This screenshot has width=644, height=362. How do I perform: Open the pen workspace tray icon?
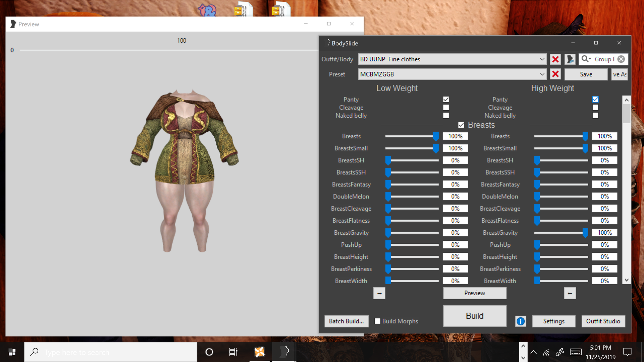(559, 352)
